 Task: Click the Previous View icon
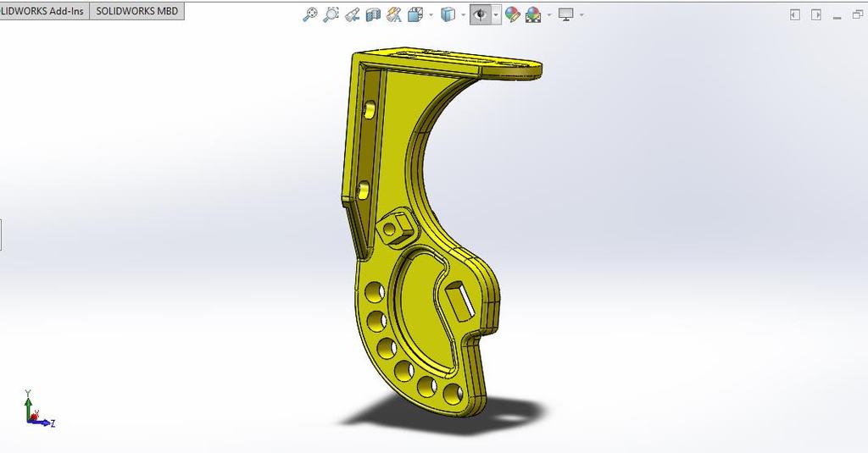pos(352,15)
